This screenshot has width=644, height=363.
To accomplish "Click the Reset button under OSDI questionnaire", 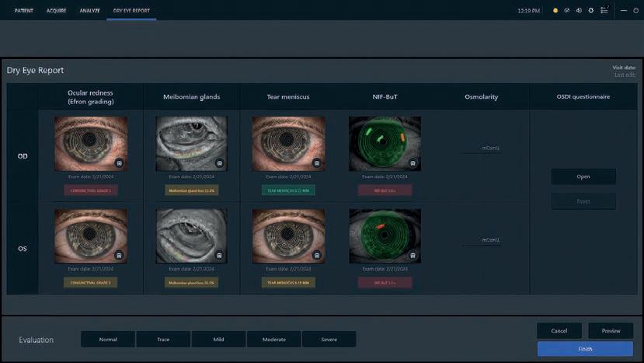I will tap(583, 201).
